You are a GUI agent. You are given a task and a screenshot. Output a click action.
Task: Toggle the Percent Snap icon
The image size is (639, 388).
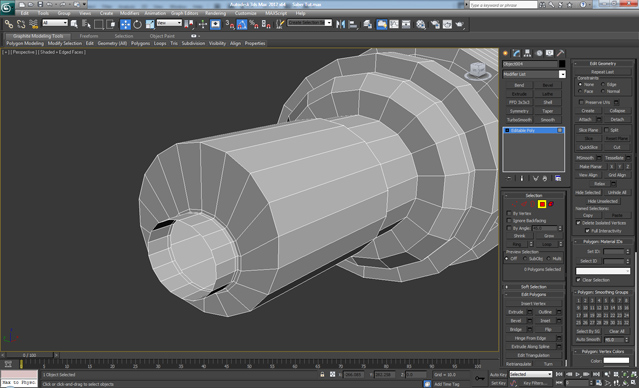click(x=254, y=24)
